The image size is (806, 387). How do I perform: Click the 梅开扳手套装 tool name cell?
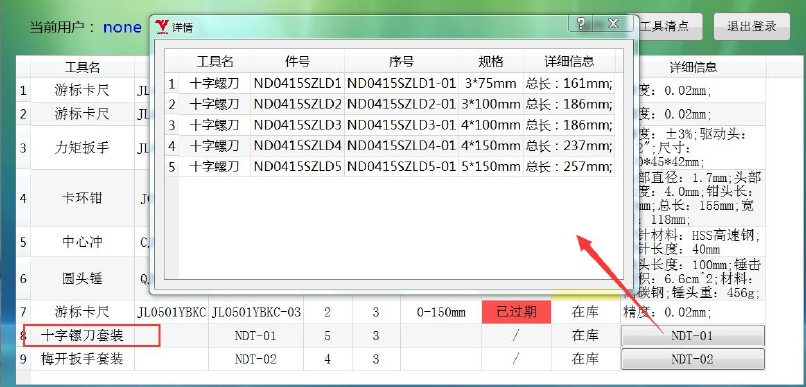82,359
